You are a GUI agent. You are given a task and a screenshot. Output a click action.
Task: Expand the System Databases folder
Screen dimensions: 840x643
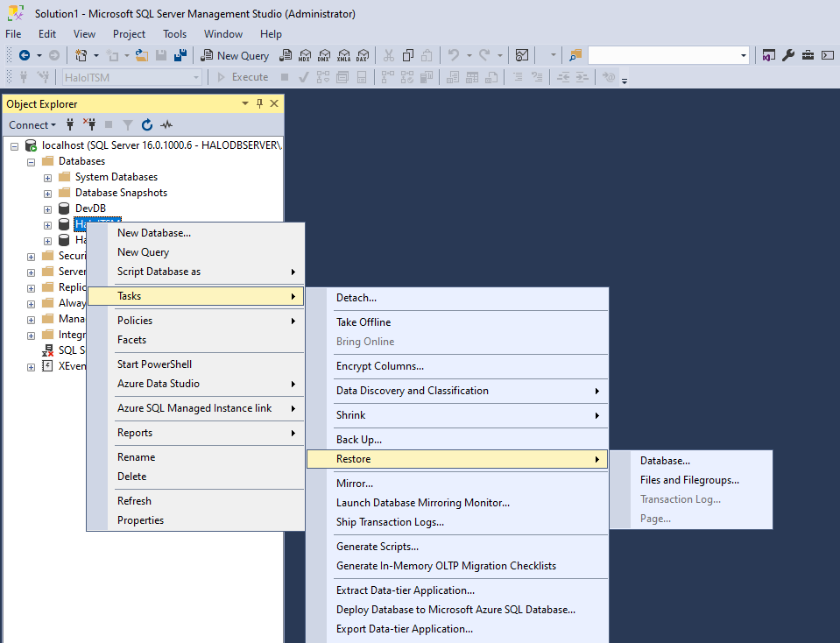tap(47, 178)
